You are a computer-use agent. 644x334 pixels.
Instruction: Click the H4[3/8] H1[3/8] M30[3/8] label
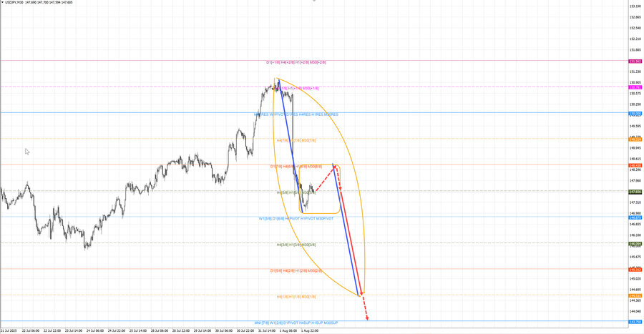pyautogui.click(x=296, y=245)
